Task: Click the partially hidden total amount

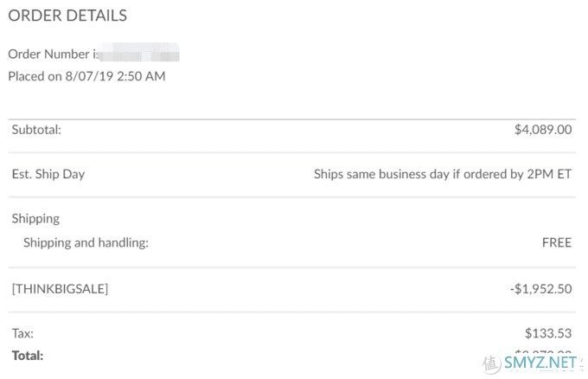Action: pos(543,352)
